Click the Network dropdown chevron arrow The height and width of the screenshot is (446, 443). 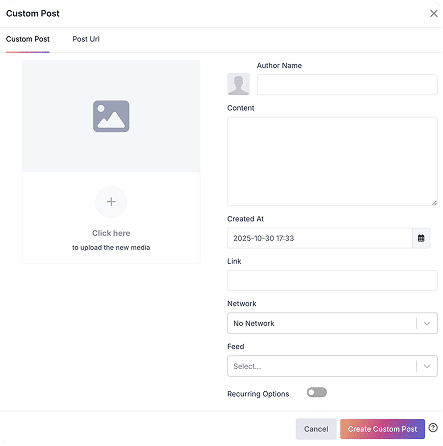tap(427, 323)
